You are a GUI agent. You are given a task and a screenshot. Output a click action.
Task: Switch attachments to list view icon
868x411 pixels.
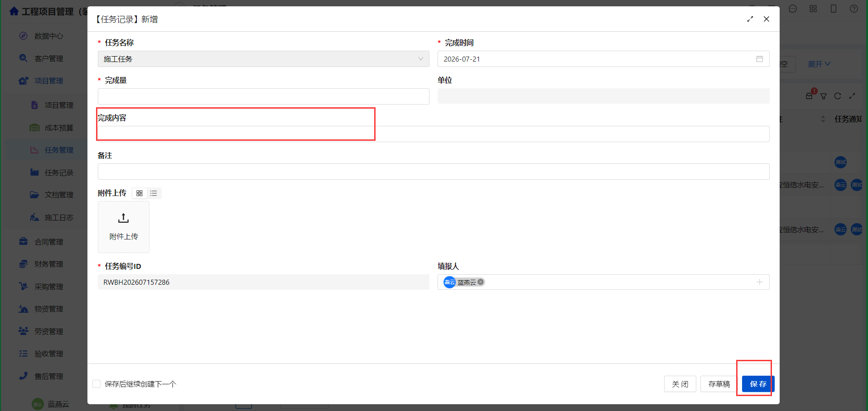(154, 193)
